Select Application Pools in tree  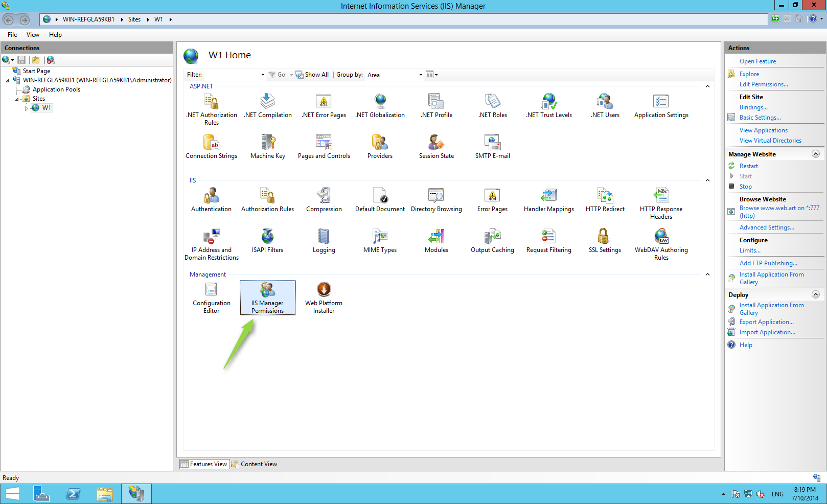(x=56, y=89)
